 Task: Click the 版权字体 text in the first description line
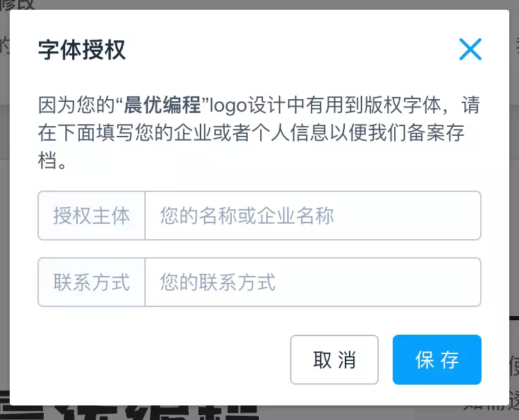coord(403,105)
